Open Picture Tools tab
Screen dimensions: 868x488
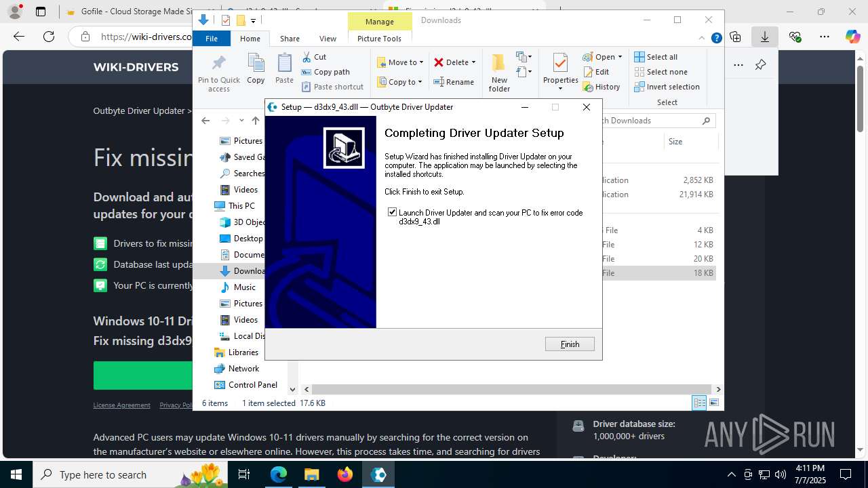pos(379,39)
